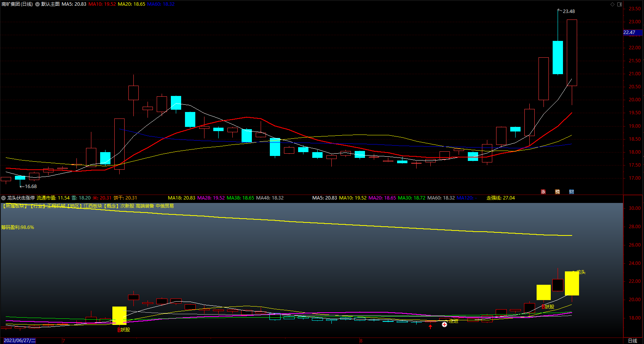Click the 日线 period label at bottom right

pyautogui.click(x=633, y=341)
